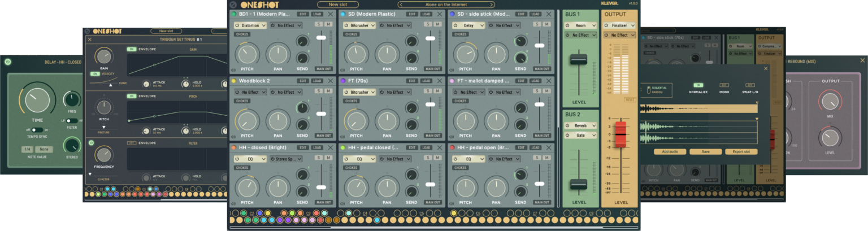Click LOAD on SD (Modern Plastic) slot
Viewport: 868px width, 231px height.
426,14
